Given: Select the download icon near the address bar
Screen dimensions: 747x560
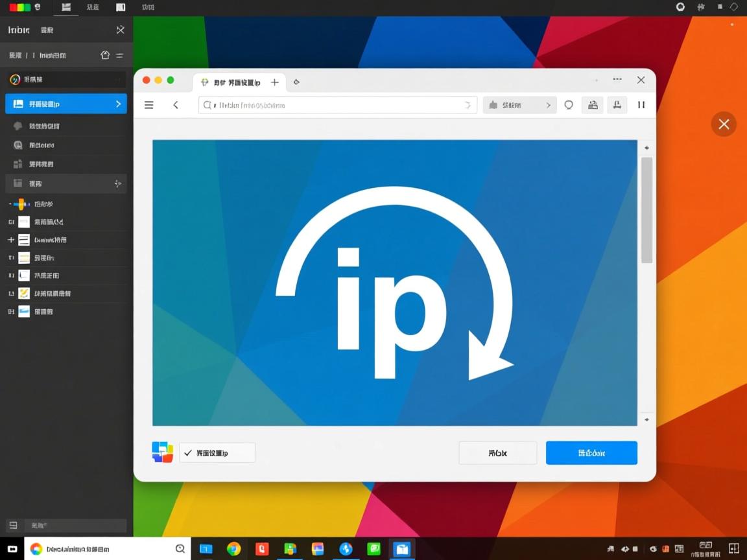Looking at the screenshot, I should [616, 104].
